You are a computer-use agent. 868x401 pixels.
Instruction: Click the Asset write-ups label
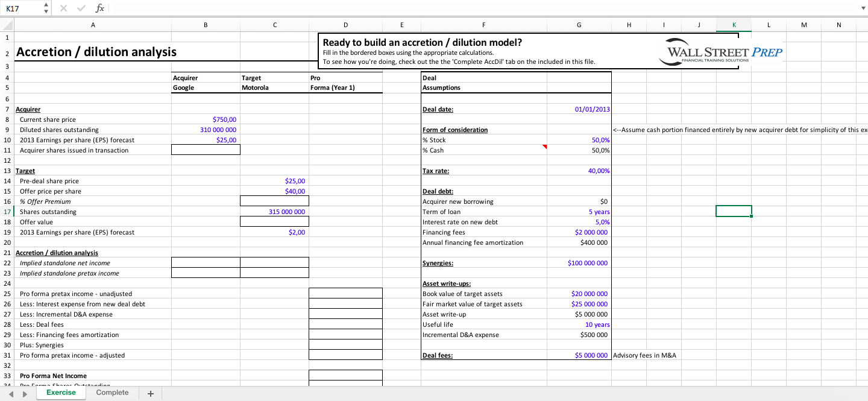click(x=447, y=283)
